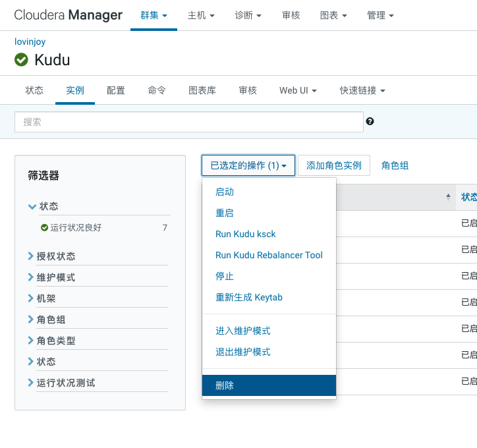Open the 图表 dropdown menu
The height and width of the screenshot is (448, 477).
(x=333, y=15)
